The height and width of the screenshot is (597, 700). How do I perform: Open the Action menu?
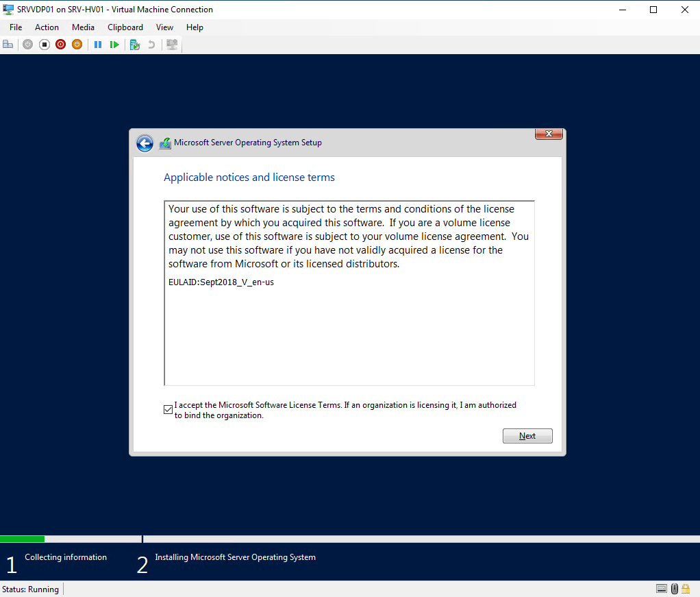[x=47, y=27]
